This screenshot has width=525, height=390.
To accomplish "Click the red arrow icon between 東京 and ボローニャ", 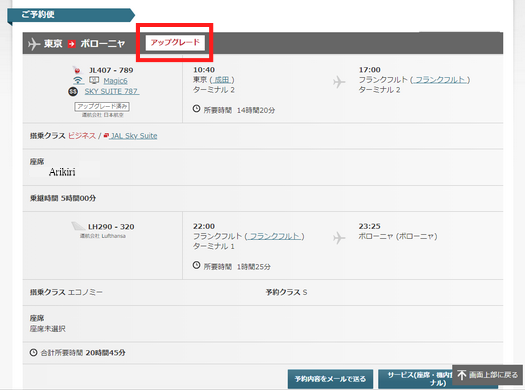I will (71, 44).
